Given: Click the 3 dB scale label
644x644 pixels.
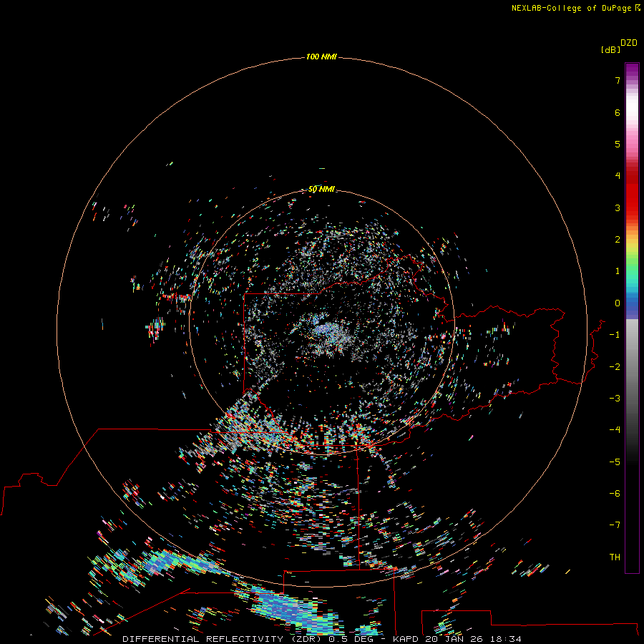Looking at the screenshot, I should 618,208.
